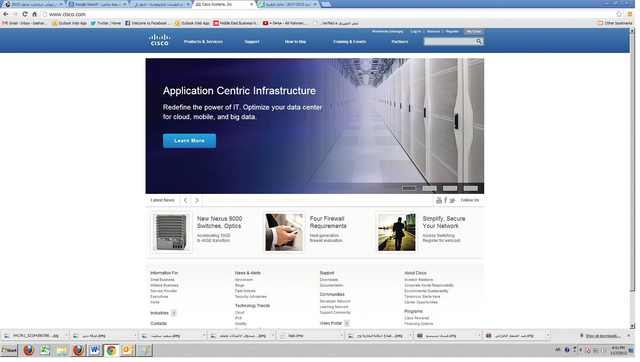Viewport: 640px width, 362px height.
Task: Open Cisco's Twitter follow icon
Action: click(452, 200)
